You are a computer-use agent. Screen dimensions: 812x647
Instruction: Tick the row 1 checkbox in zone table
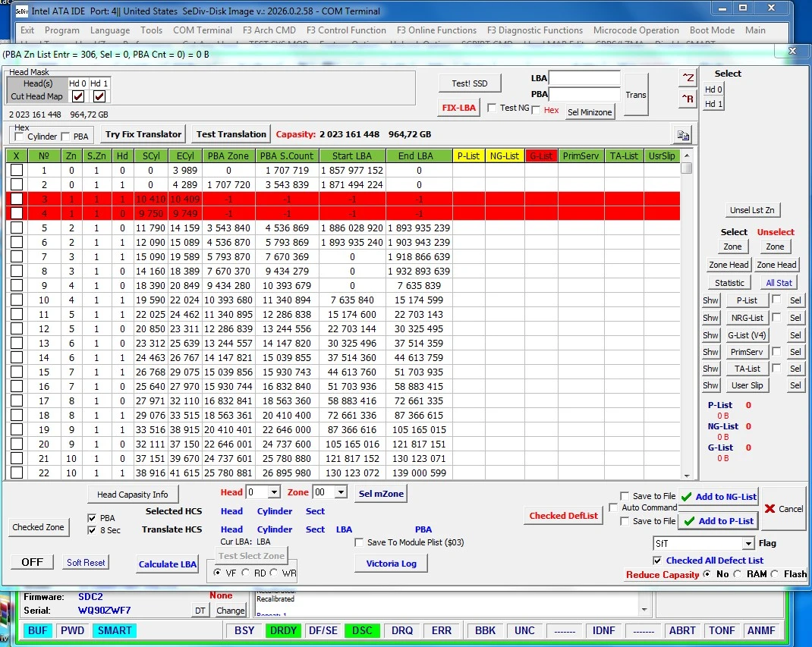click(x=17, y=171)
